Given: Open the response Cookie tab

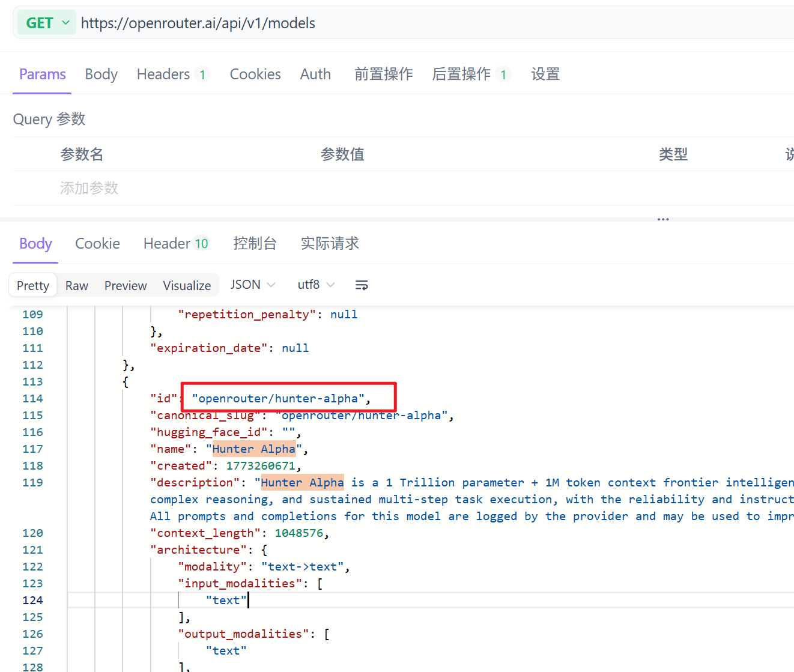Looking at the screenshot, I should click(x=97, y=244).
